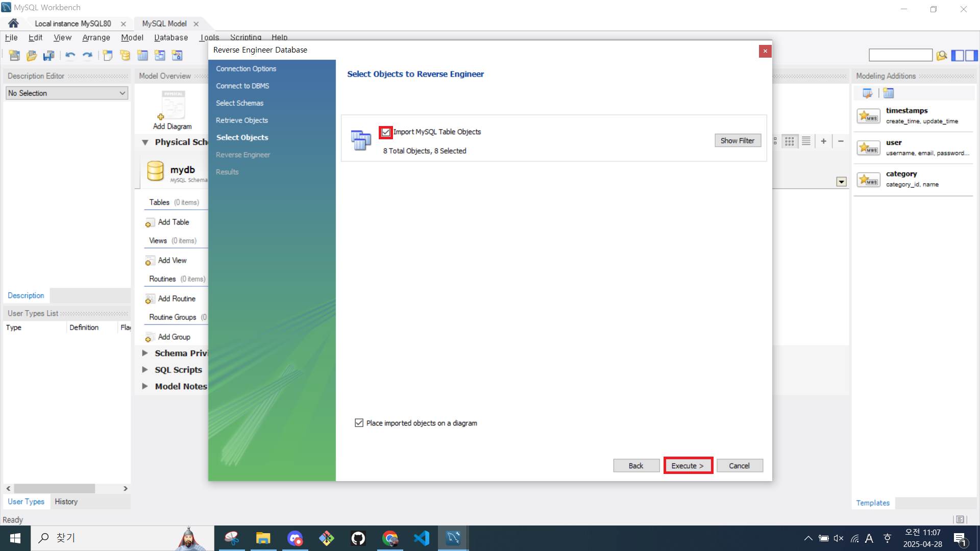The height and width of the screenshot is (551, 980).
Task: Open the No Selection dropdown
Action: tap(66, 93)
